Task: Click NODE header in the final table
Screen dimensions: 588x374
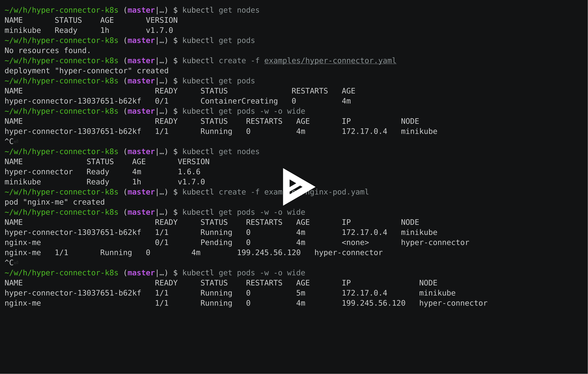Action: [x=428, y=283]
